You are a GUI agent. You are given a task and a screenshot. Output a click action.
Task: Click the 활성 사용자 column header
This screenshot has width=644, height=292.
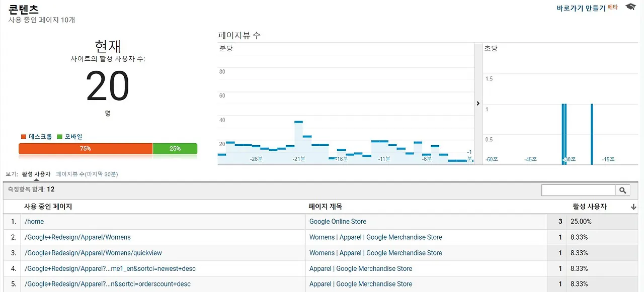coord(590,207)
